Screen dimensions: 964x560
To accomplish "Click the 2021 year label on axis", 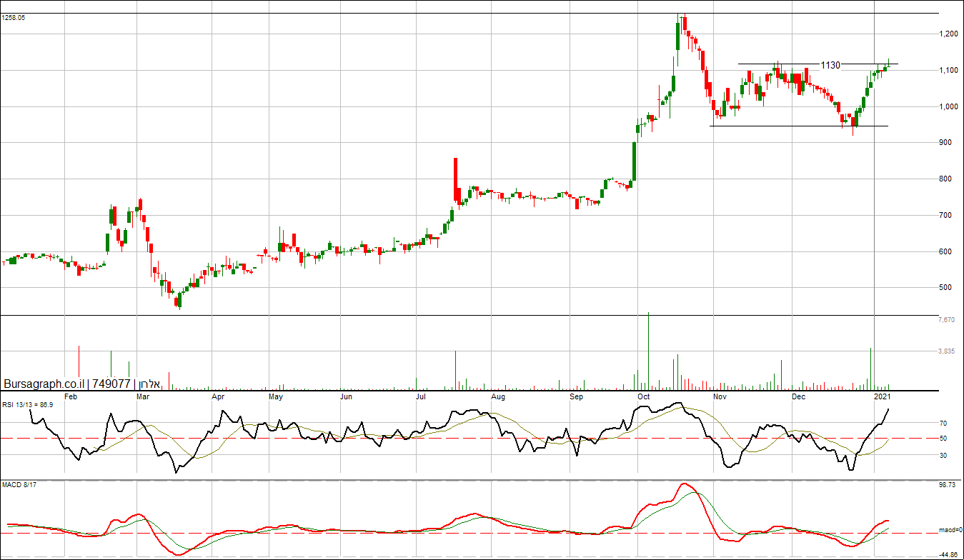I will pyautogui.click(x=883, y=396).
